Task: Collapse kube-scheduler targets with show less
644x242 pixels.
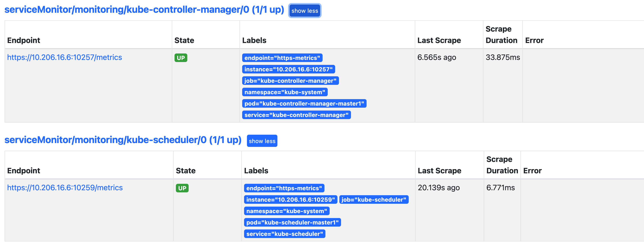Action: pyautogui.click(x=262, y=141)
